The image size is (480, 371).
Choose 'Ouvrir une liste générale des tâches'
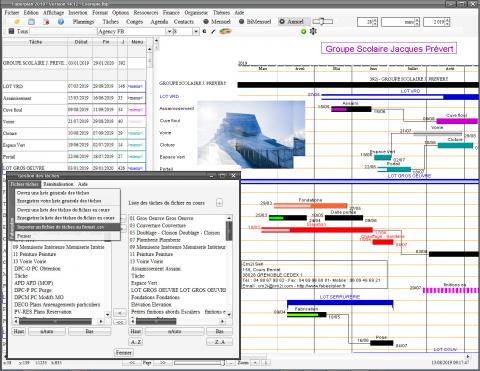click(x=68, y=193)
